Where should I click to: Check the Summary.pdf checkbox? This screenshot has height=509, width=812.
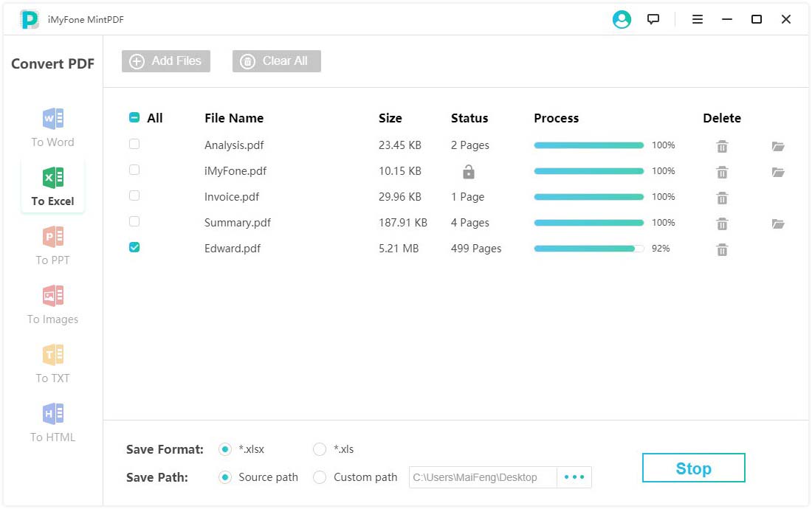(x=134, y=221)
